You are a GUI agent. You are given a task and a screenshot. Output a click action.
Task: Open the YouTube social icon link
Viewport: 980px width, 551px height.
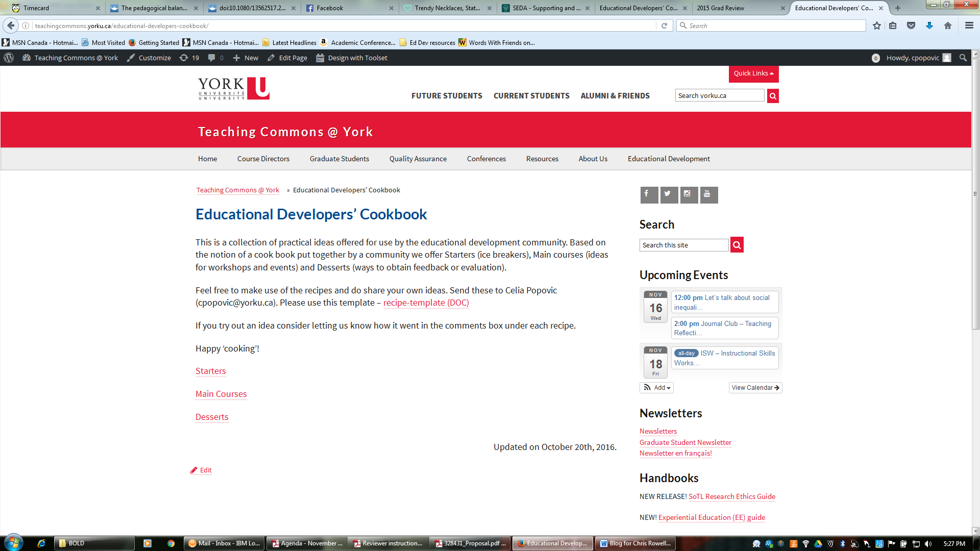point(708,194)
